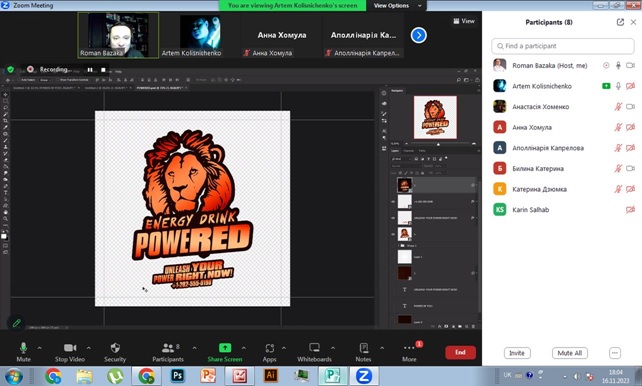Select the Navigator lion preview thumbnail
642x386 pixels.
click(435, 117)
